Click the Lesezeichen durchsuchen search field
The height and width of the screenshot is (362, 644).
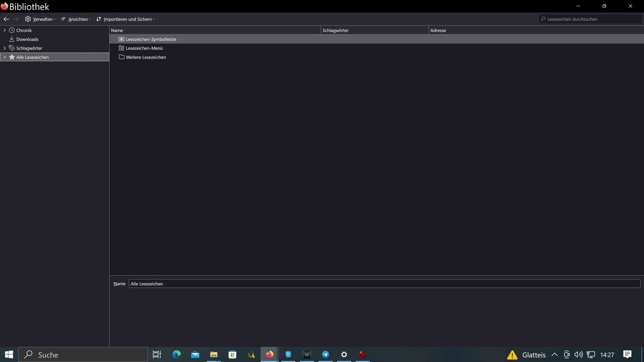tap(591, 19)
